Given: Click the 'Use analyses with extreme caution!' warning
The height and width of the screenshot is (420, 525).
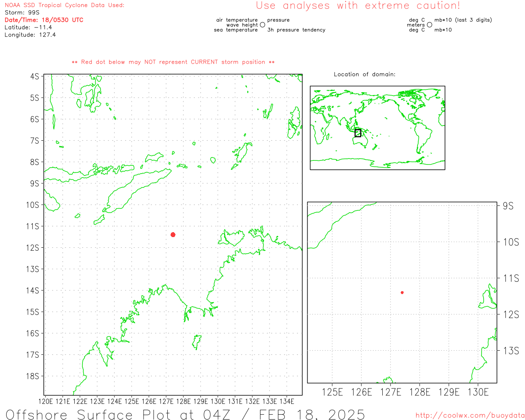Looking at the screenshot, I should 358,6.
